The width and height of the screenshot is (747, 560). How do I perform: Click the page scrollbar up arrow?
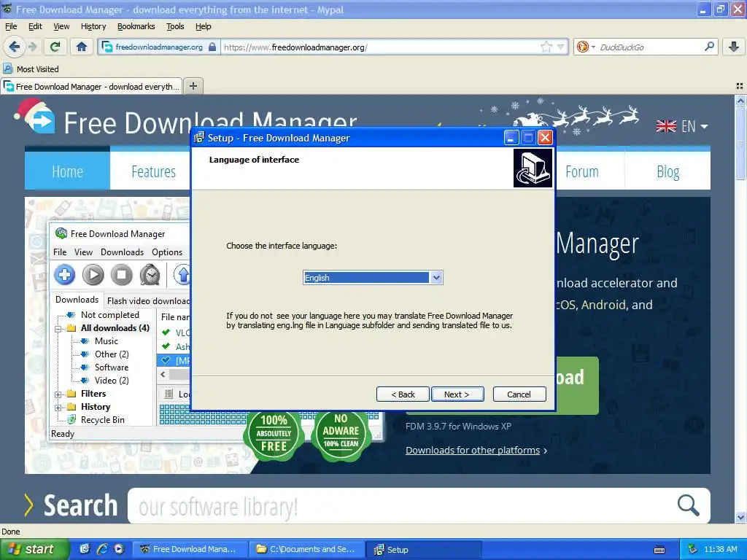pos(740,101)
